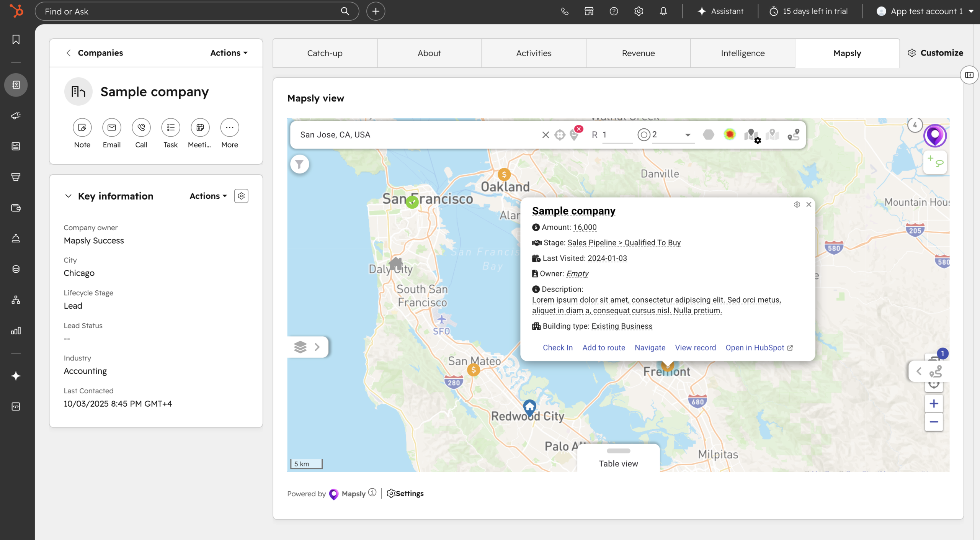Click the Call action icon
The height and width of the screenshot is (540, 980).
click(141, 128)
